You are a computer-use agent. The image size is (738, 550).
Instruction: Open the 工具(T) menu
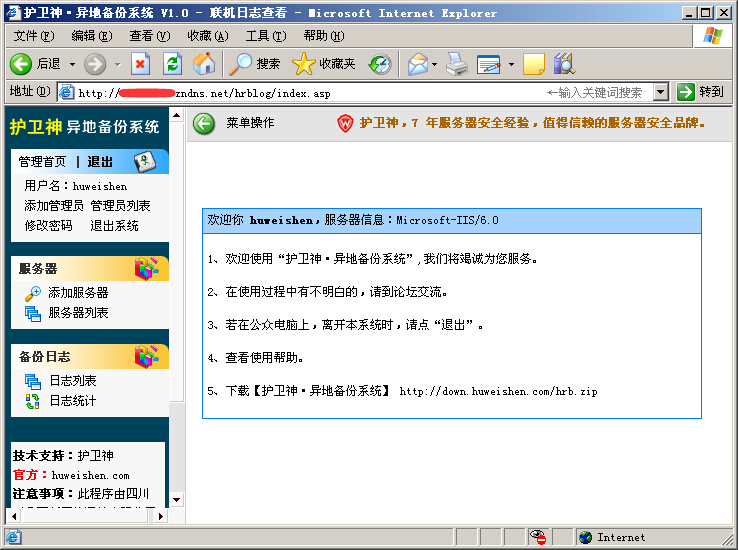pos(266,36)
